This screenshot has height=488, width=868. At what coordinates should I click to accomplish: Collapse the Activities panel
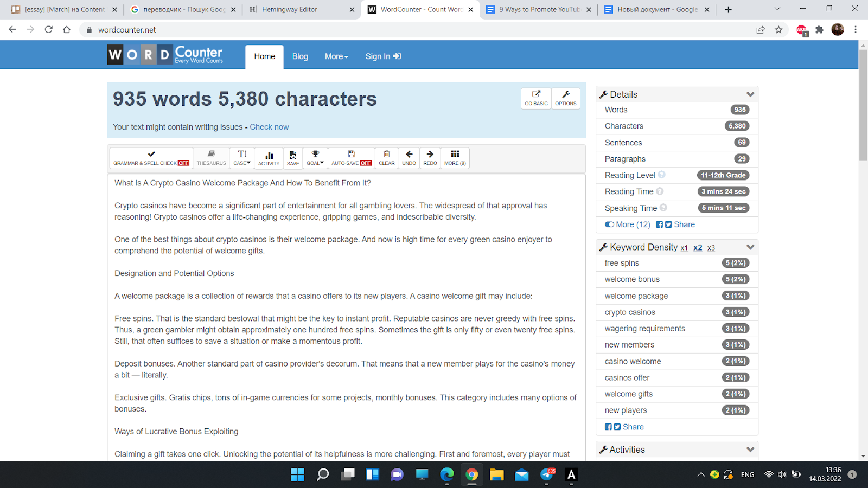click(x=750, y=450)
